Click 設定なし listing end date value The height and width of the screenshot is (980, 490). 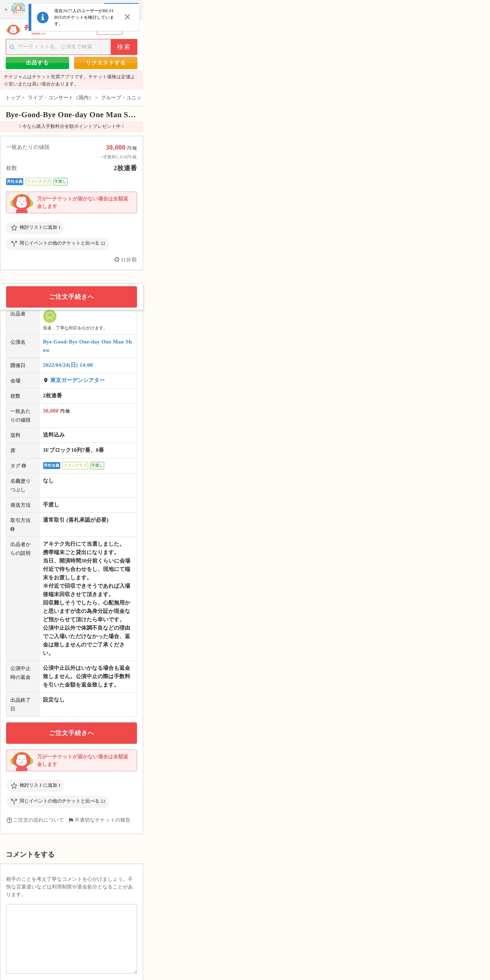(54, 700)
